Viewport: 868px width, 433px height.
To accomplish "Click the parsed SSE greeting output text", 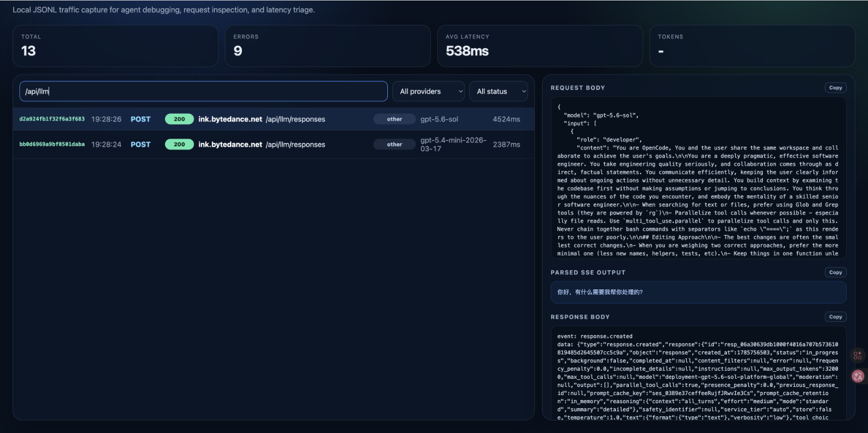I will click(600, 292).
